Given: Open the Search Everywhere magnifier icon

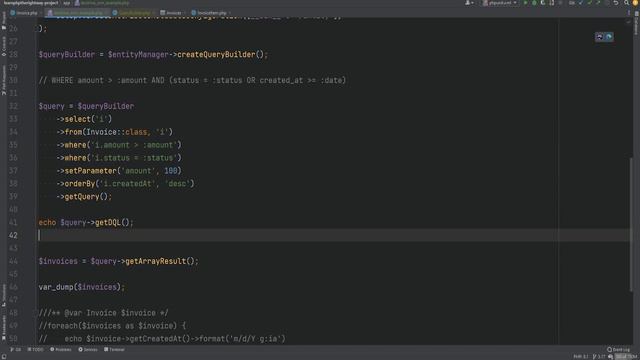Looking at the screenshot, I should tap(627, 3).
